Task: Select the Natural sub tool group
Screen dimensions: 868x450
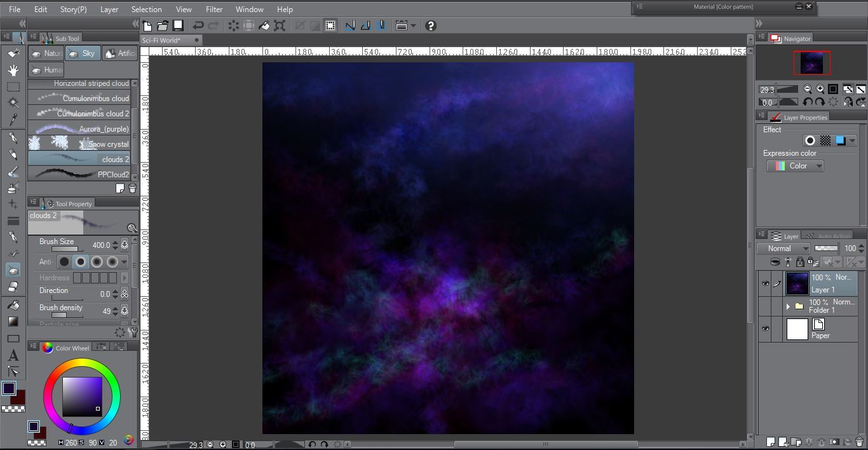Action: click(x=46, y=53)
